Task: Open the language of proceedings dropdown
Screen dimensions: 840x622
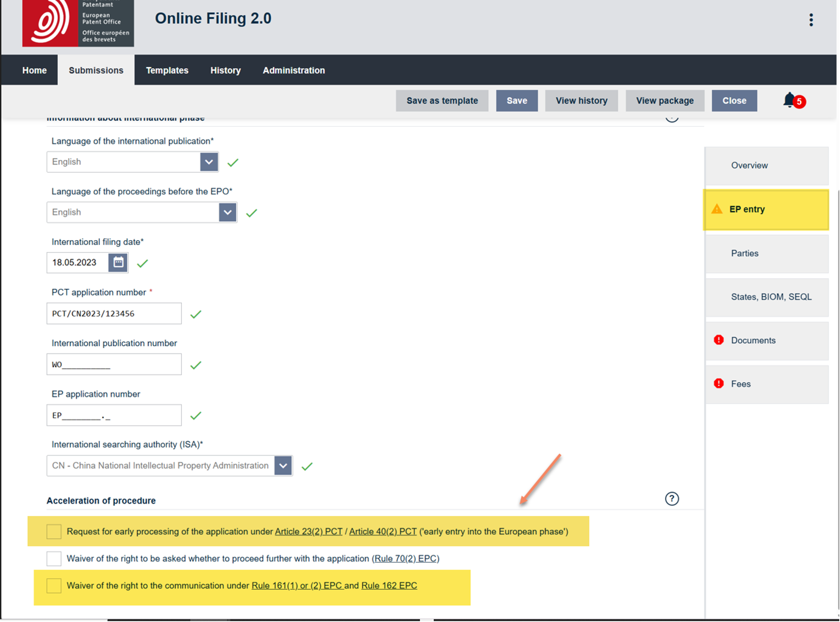Action: 227,212
